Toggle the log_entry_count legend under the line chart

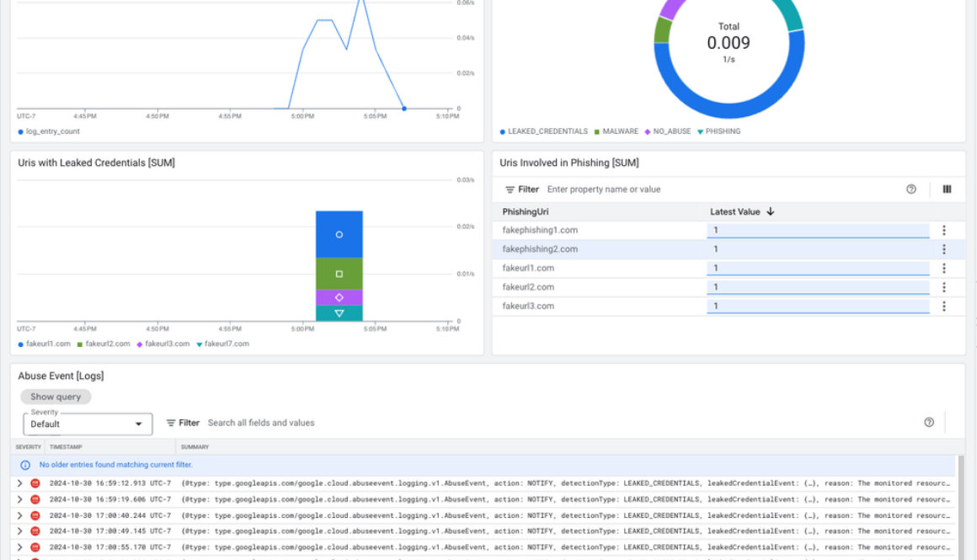(x=51, y=131)
